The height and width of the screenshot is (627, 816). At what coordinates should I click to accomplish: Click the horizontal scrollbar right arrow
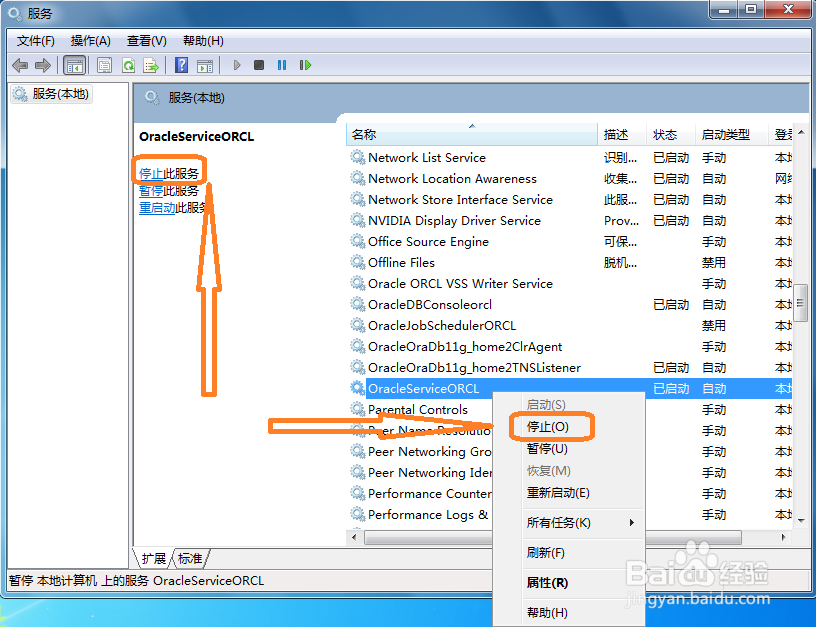(784, 537)
